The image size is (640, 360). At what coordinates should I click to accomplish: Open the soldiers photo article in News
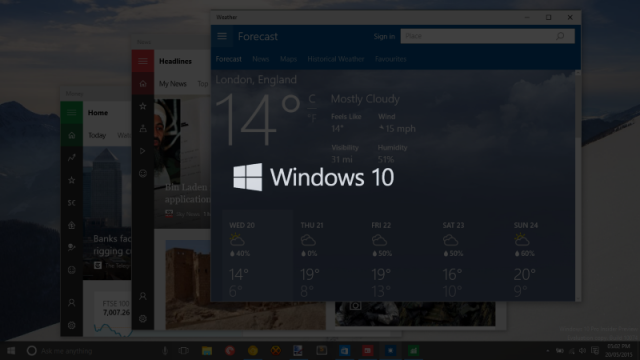coord(415,313)
